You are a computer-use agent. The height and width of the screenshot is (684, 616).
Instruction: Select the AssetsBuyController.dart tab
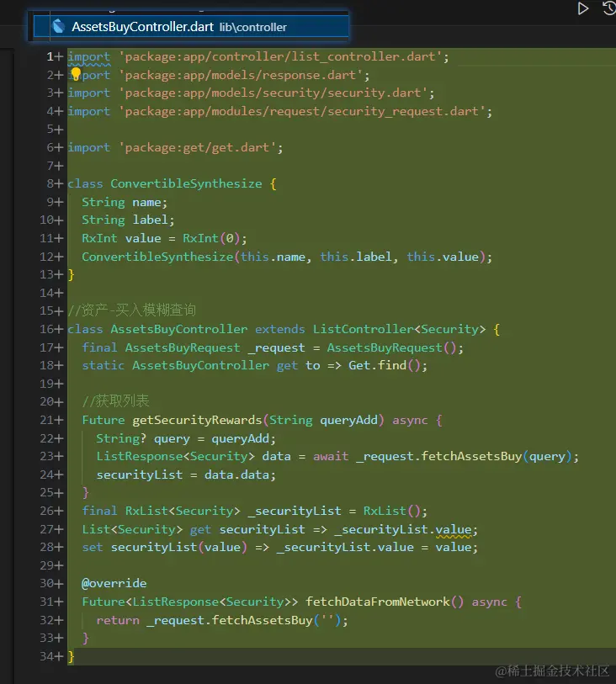click(191, 27)
